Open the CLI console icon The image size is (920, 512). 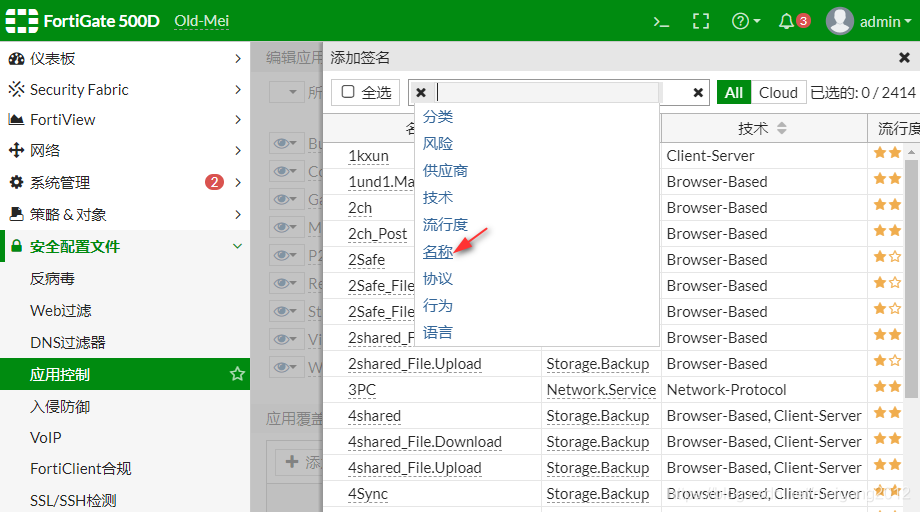pos(661,22)
